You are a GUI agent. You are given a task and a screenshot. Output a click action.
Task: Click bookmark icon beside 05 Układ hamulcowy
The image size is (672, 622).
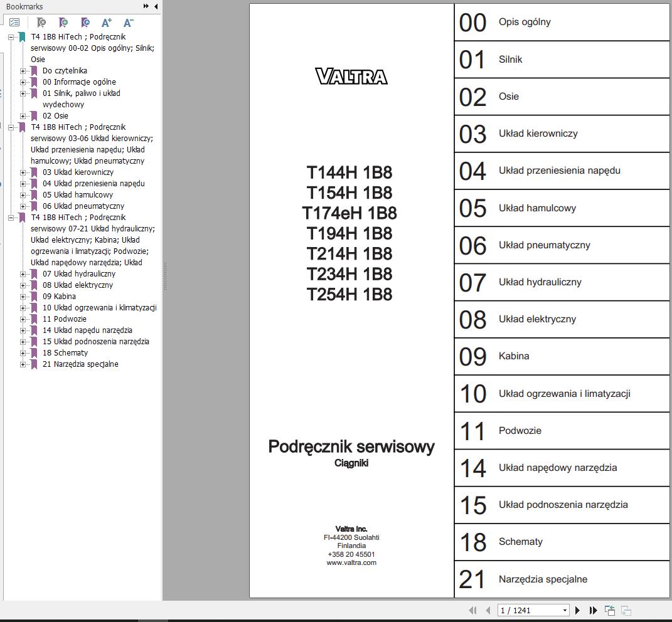click(x=34, y=195)
